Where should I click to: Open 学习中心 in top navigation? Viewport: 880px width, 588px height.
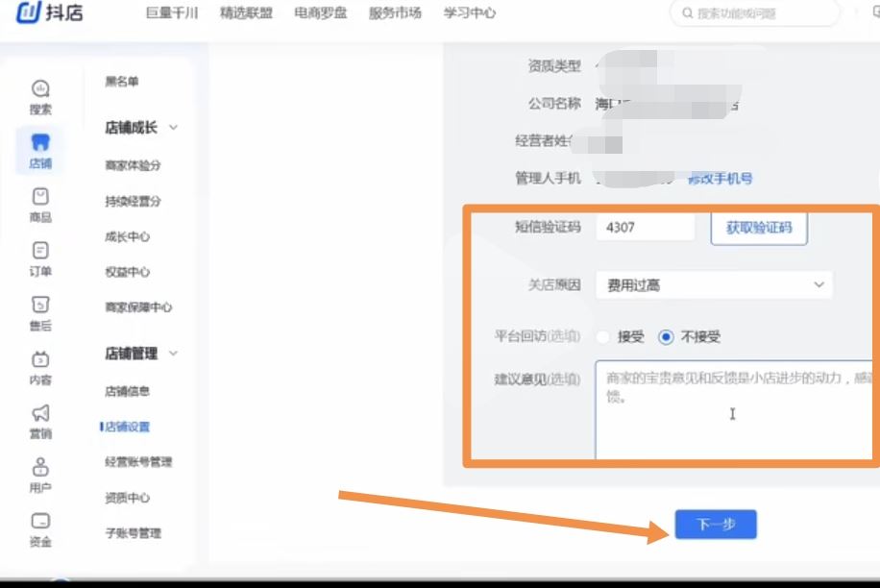(469, 12)
